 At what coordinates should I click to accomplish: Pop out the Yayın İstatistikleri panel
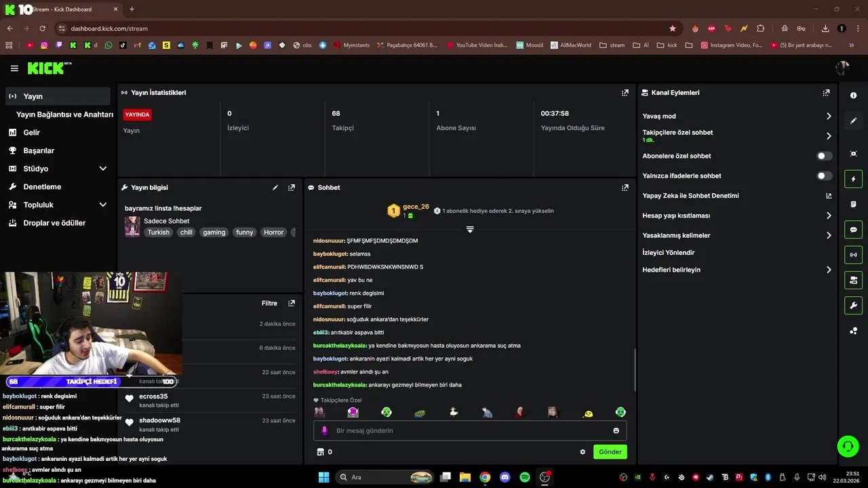coord(625,93)
